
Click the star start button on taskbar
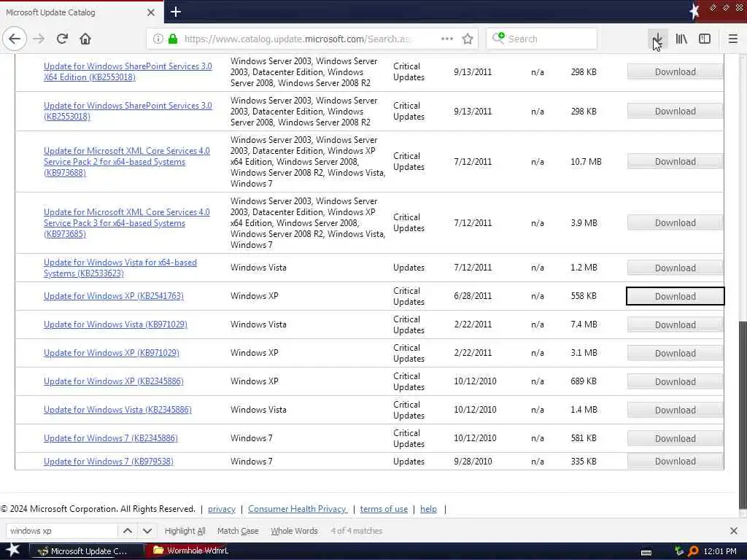[x=12, y=551]
